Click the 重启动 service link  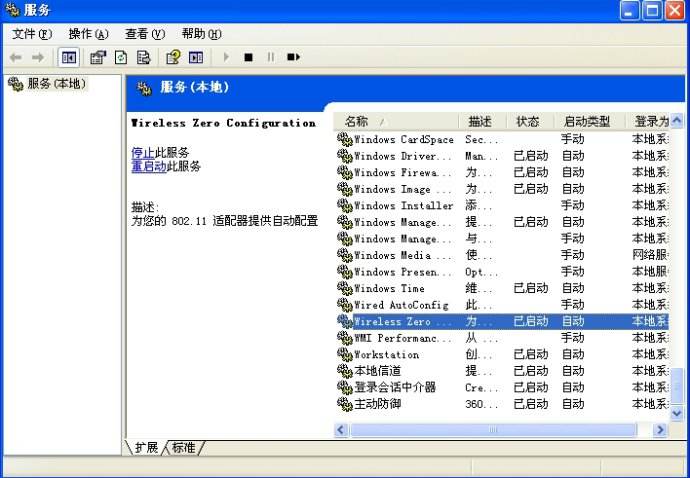click(x=149, y=166)
